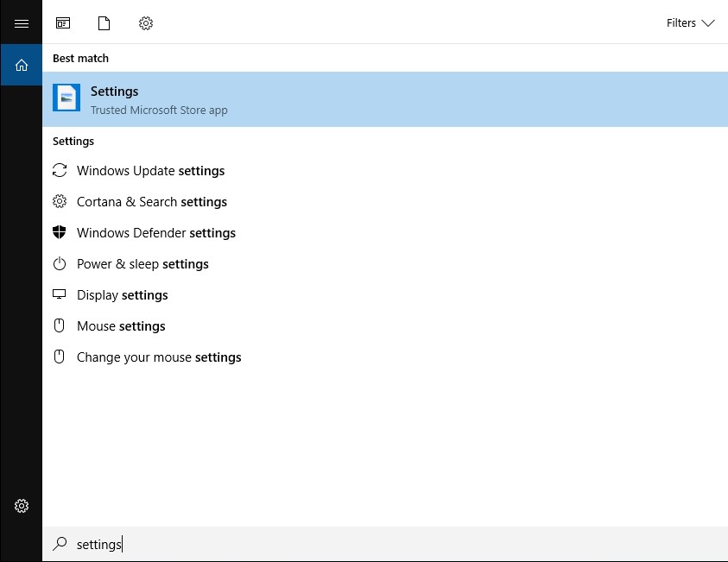
Task: Open Power & sleep settings
Action: pyautogui.click(x=142, y=263)
